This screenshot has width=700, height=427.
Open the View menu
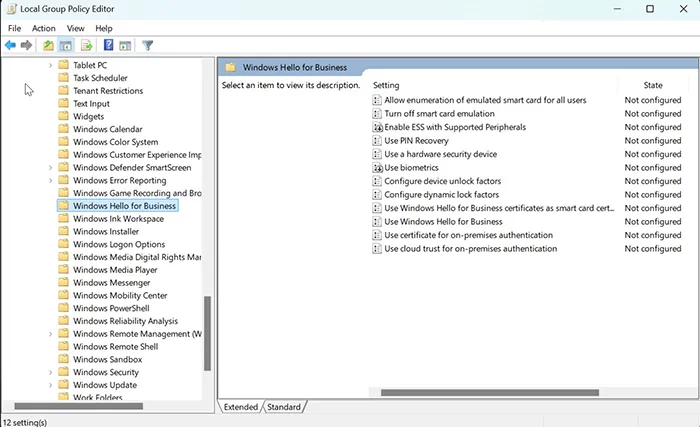point(76,28)
